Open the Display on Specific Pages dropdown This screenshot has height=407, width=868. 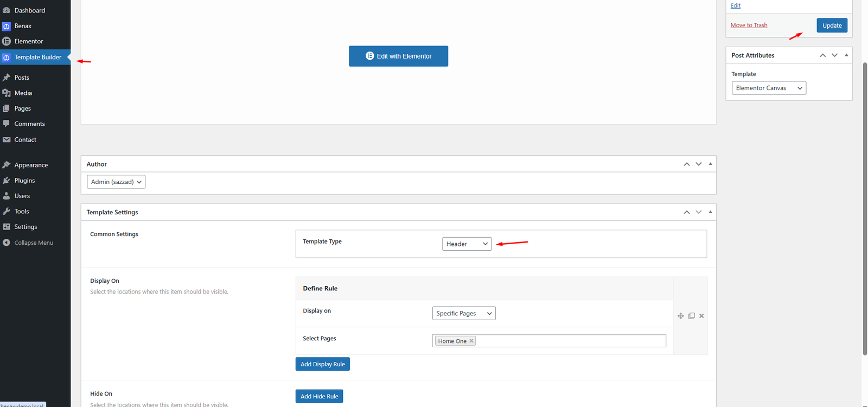[464, 314]
